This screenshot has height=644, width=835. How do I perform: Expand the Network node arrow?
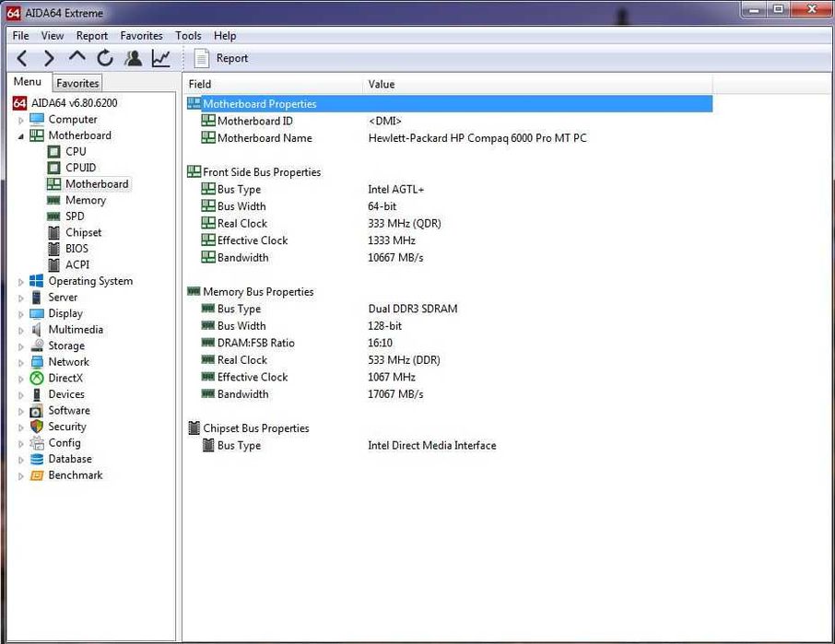point(21,362)
